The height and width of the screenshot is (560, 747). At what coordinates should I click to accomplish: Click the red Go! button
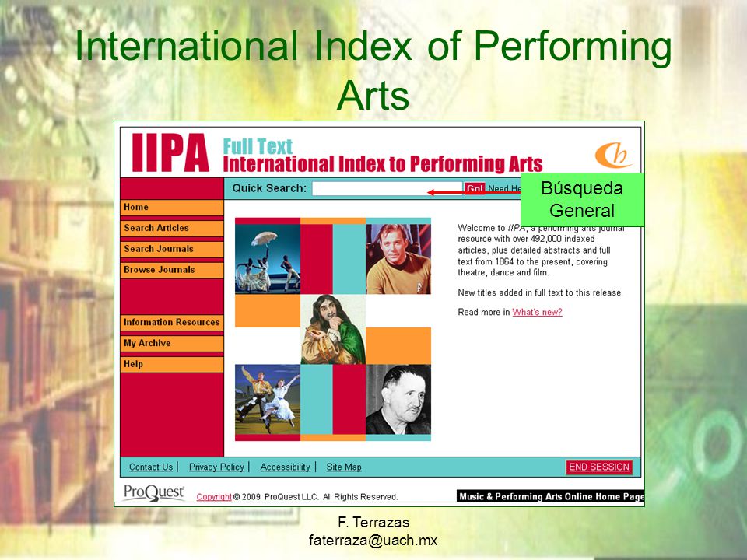(475, 188)
